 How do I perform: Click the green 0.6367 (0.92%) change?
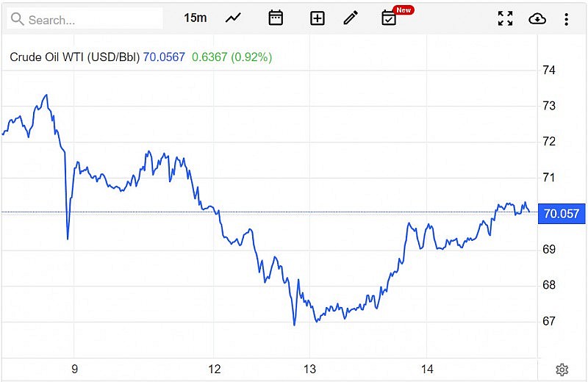pos(232,57)
